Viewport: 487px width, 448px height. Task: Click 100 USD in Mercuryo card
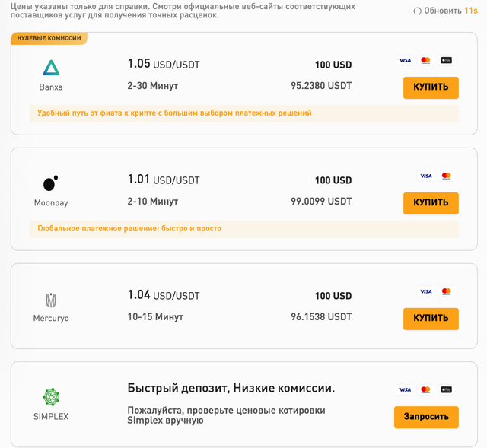pos(333,296)
